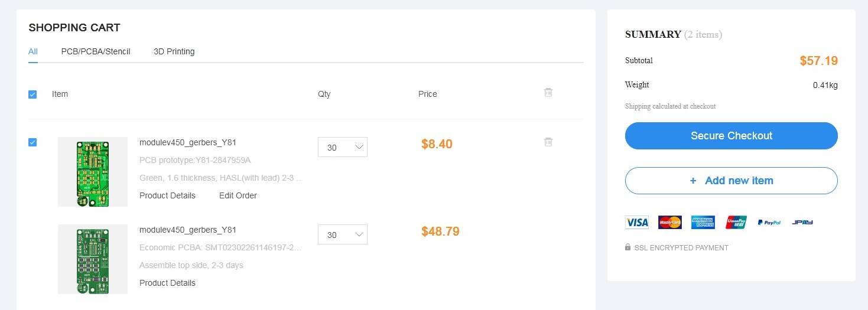
Task: Click the UnionPay payment icon
Action: pos(736,223)
